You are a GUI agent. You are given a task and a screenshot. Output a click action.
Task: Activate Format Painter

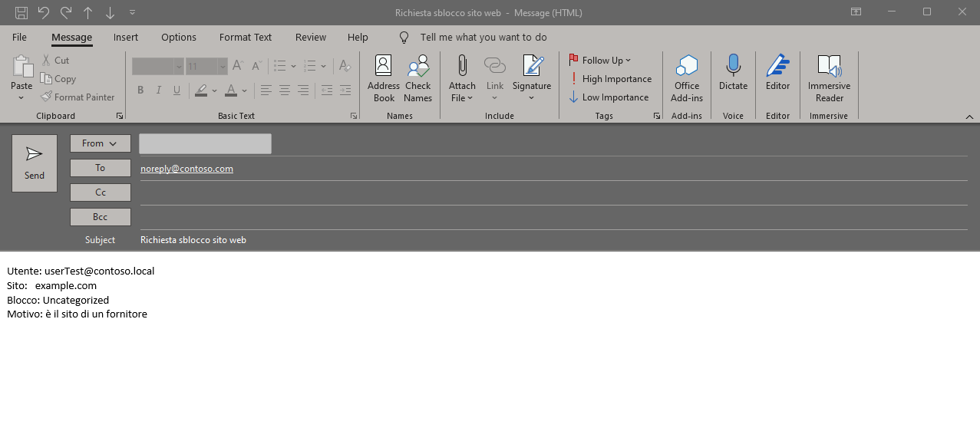point(78,97)
